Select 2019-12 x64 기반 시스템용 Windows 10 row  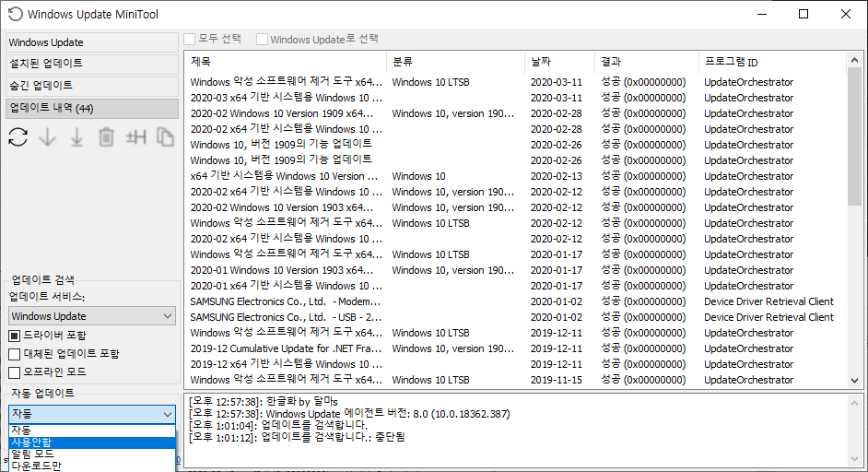[x=515, y=364]
